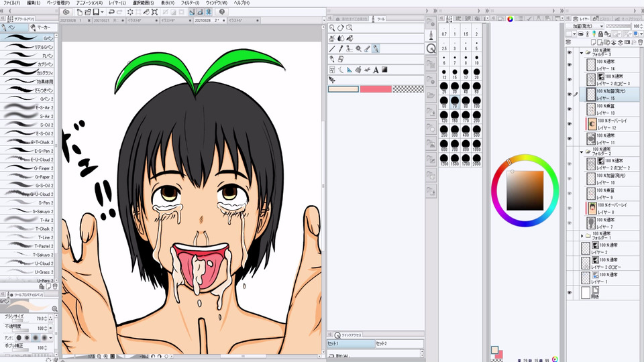Toggle Snap to Grid toolbar button
Image resolution: width=644 pixels, height=362 pixels.
point(209,12)
